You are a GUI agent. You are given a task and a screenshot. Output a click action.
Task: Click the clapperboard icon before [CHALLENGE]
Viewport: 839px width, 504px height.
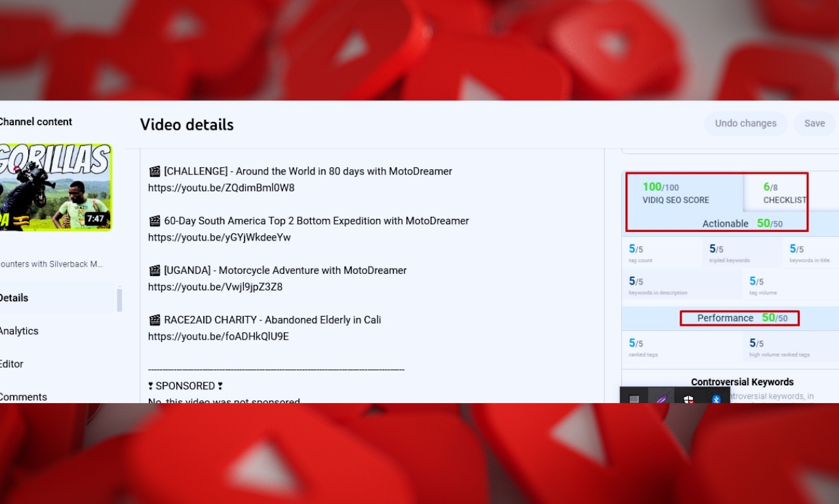(x=155, y=172)
